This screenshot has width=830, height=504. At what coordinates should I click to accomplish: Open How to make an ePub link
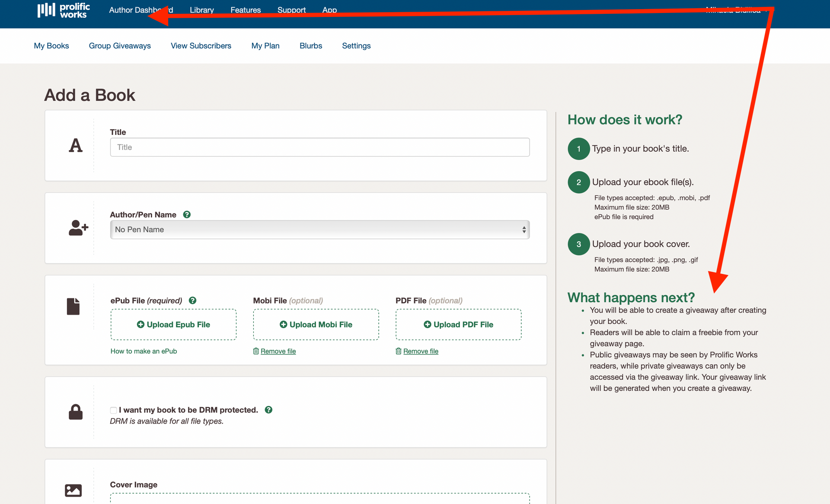pyautogui.click(x=144, y=351)
